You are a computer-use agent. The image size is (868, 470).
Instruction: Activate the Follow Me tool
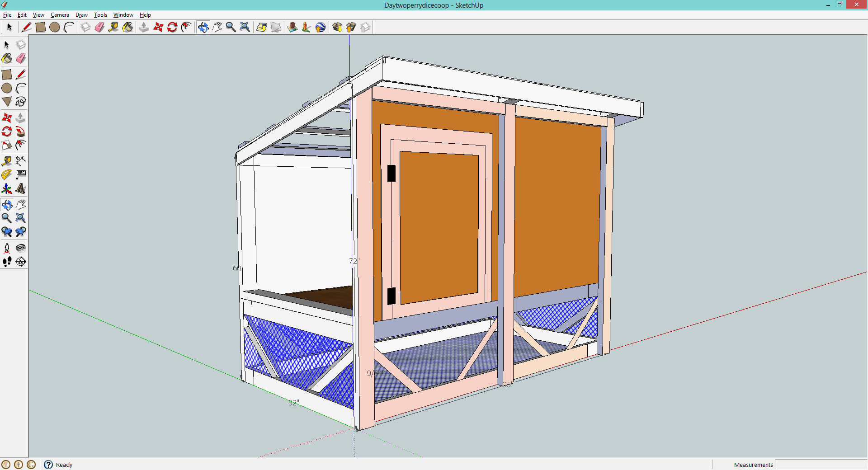pyautogui.click(x=21, y=132)
